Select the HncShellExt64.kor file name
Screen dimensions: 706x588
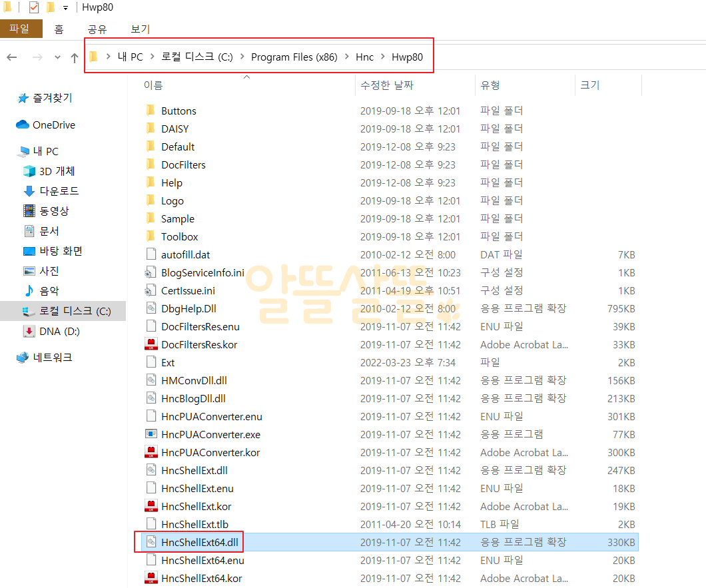tap(201, 579)
